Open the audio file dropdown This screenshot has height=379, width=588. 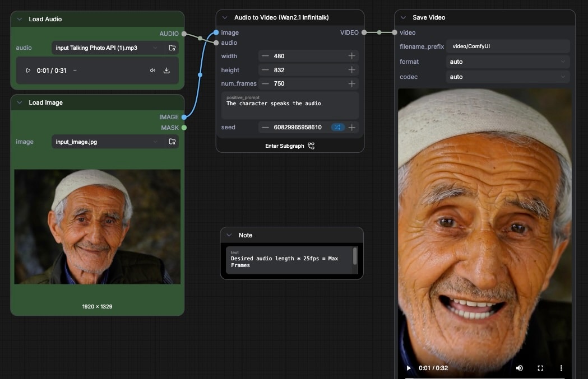108,48
